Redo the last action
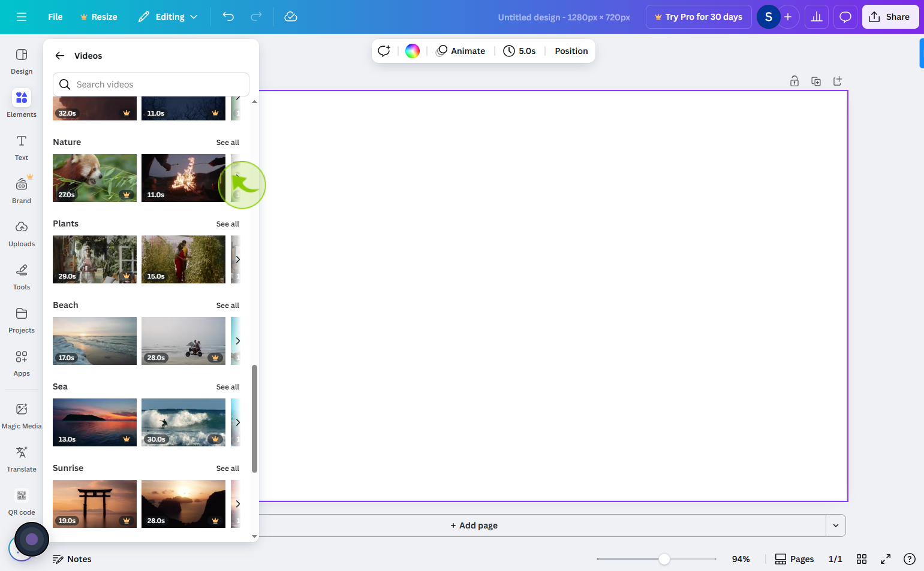The height and width of the screenshot is (571, 924). click(x=256, y=17)
